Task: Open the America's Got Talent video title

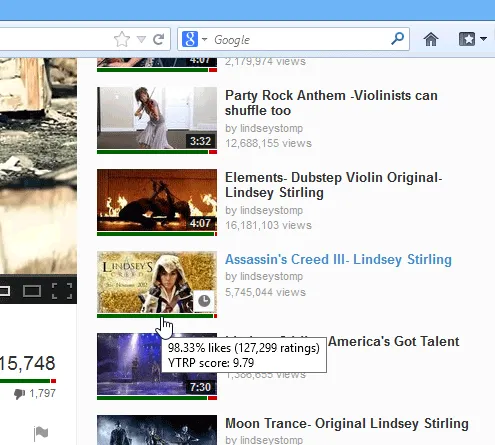Action: [394, 341]
